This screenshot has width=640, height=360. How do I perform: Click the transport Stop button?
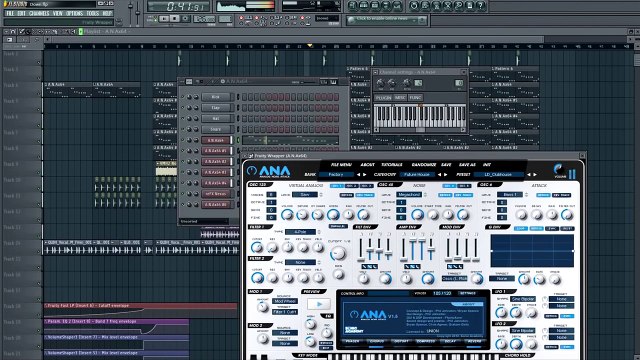pos(175,19)
